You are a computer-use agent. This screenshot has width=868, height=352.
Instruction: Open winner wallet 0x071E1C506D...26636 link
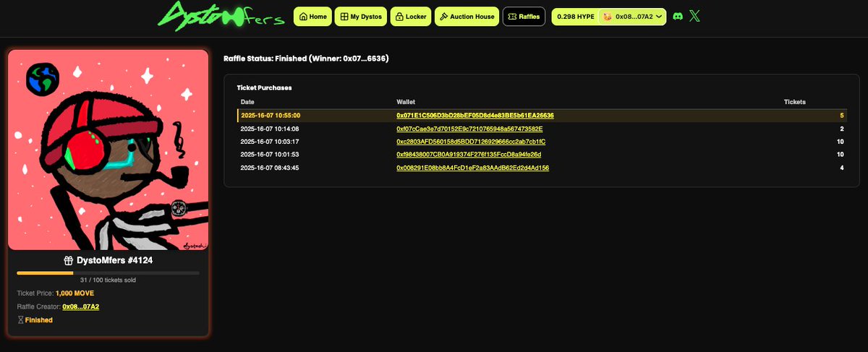pos(475,115)
